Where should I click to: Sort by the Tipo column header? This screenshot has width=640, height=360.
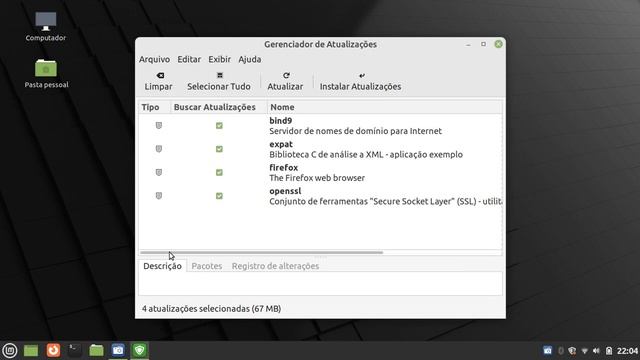click(x=154, y=107)
